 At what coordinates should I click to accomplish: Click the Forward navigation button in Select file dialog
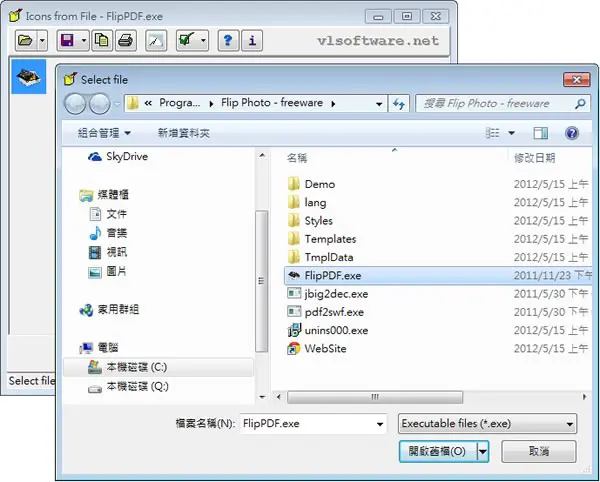100,103
